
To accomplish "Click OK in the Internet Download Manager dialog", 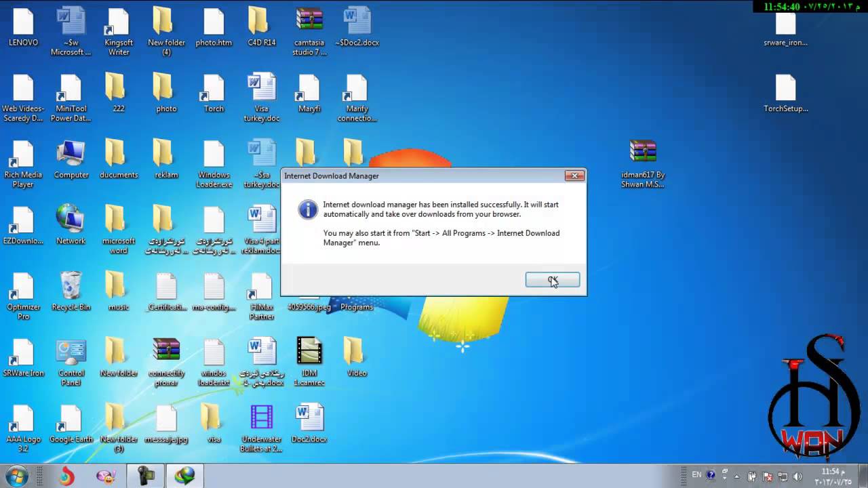I will 552,280.
